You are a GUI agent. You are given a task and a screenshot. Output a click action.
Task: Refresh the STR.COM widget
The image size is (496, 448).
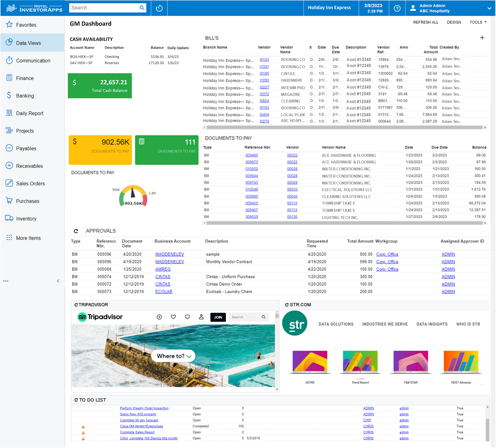point(287,305)
